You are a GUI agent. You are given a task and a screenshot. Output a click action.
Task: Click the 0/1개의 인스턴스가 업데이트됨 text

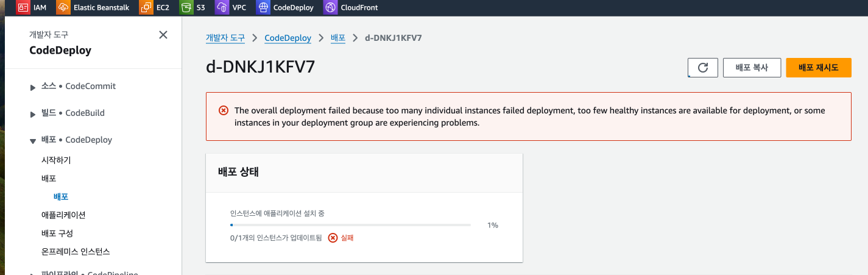276,238
